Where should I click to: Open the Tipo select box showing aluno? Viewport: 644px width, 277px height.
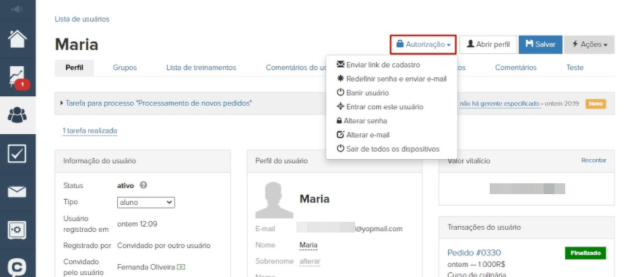click(x=146, y=202)
